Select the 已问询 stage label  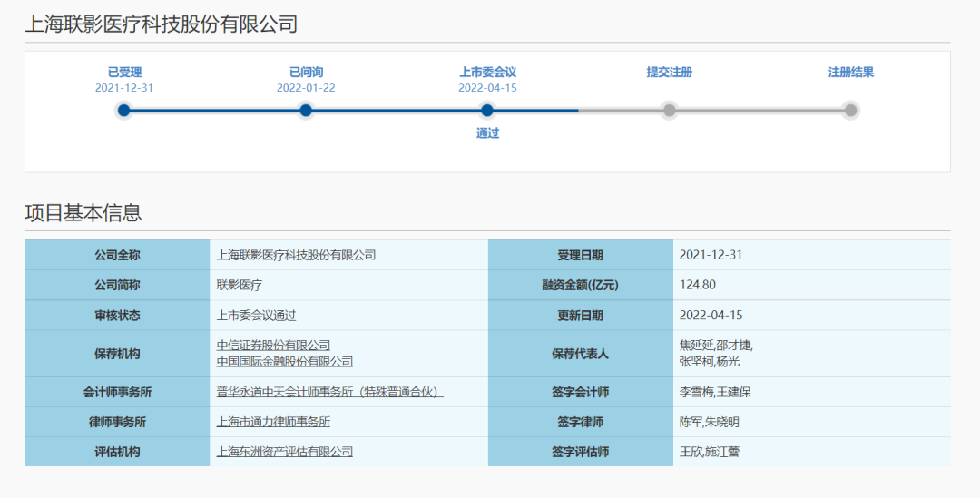click(307, 72)
